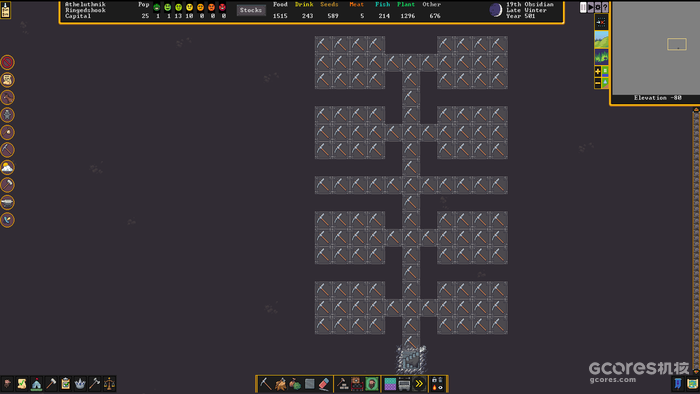Open the hammer alert icon
Screen dimensions: 700x394
[x=8, y=185]
